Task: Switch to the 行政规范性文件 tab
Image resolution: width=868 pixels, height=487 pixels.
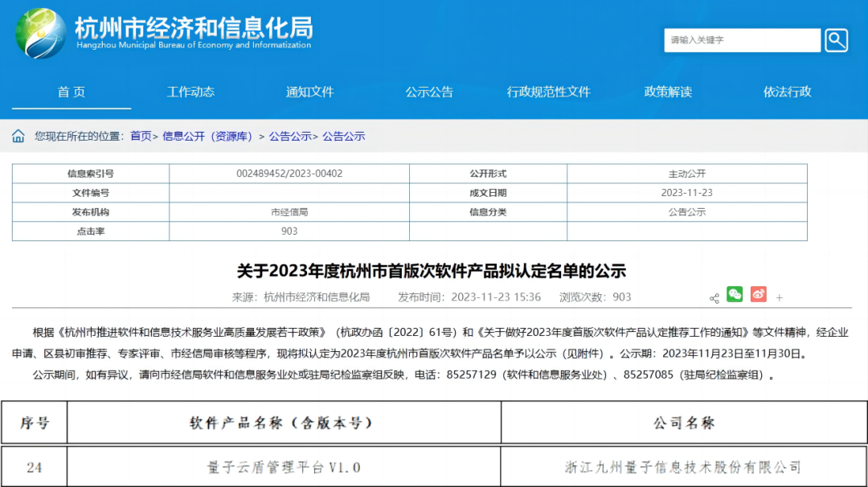Action: [x=548, y=92]
